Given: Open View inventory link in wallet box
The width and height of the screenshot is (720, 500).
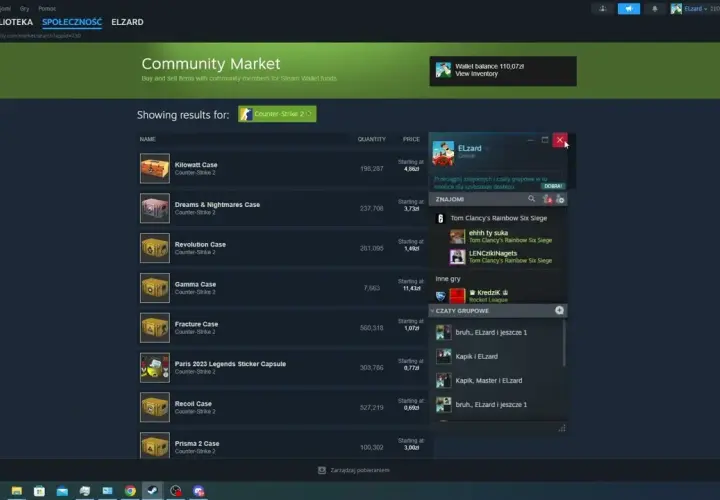Looking at the screenshot, I should click(x=476, y=74).
